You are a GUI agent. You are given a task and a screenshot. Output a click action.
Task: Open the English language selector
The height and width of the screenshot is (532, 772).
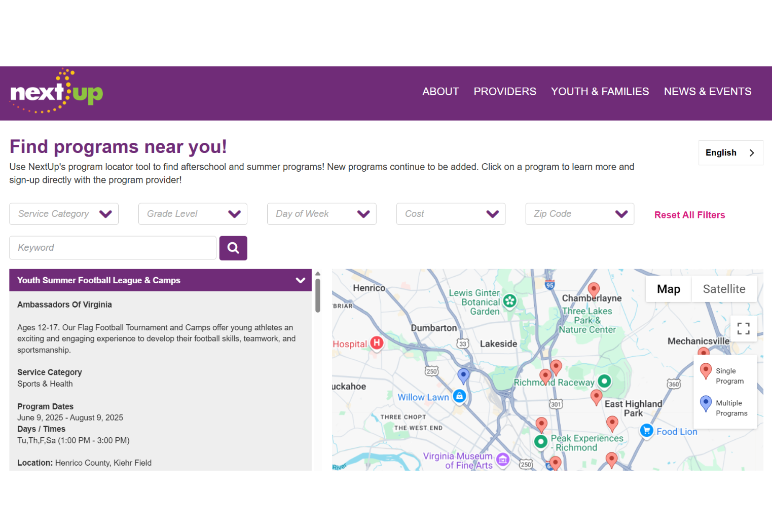[x=730, y=153]
